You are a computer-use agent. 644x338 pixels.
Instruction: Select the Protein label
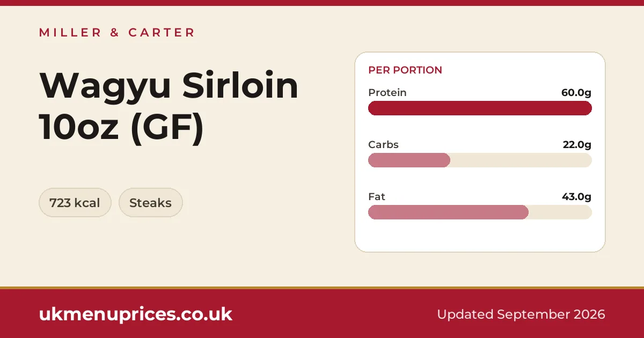[x=387, y=92]
